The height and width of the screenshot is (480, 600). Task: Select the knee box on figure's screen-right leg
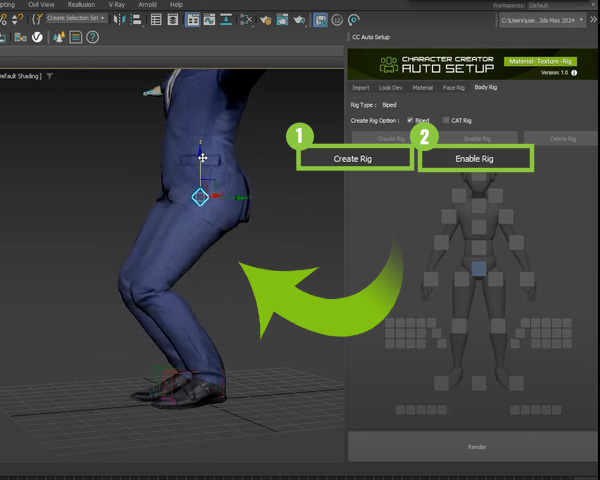tap(498, 326)
